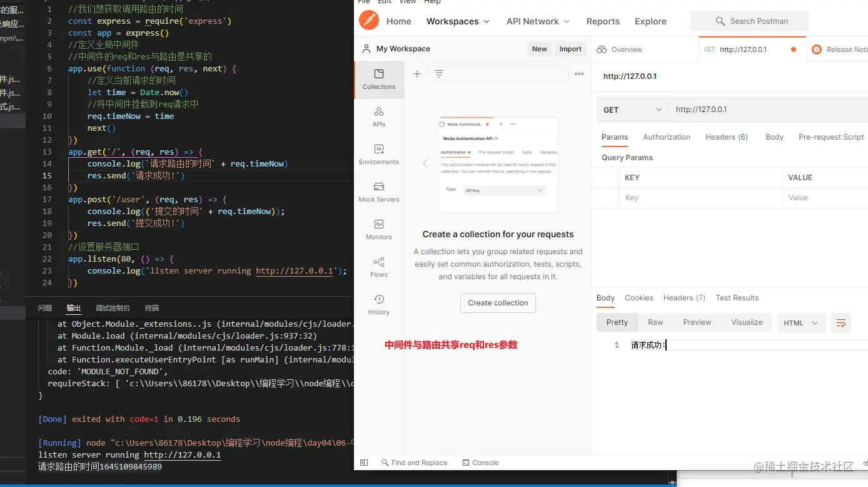The width and height of the screenshot is (868, 487).
Task: Click the New button in My Workspace
Action: click(x=539, y=49)
